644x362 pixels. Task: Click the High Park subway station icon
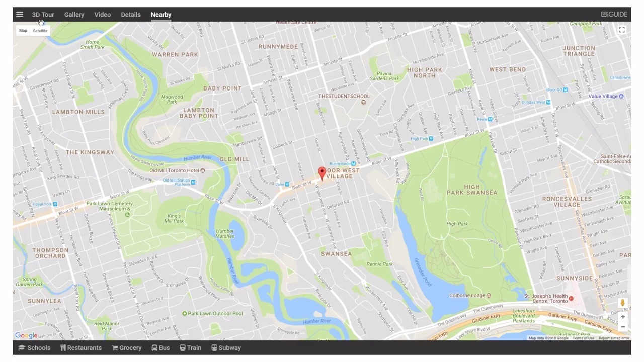click(x=431, y=138)
